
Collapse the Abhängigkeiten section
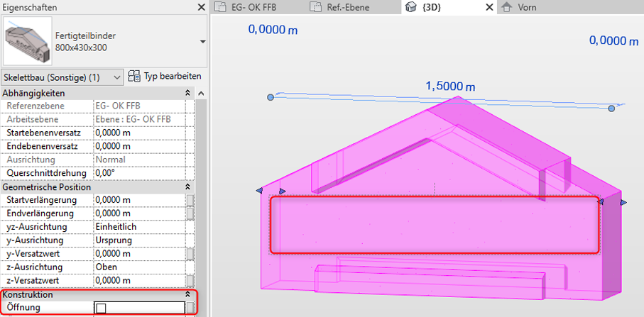pos(187,93)
